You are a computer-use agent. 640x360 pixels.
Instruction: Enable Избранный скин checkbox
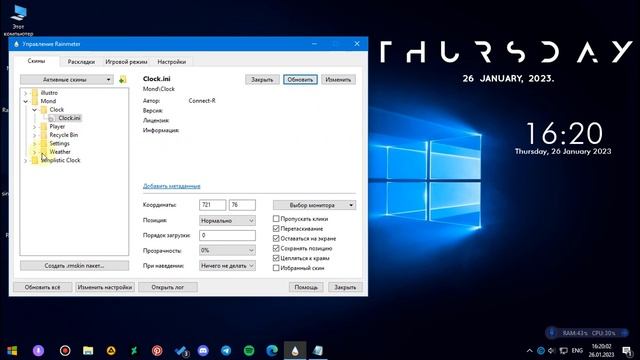(276, 268)
